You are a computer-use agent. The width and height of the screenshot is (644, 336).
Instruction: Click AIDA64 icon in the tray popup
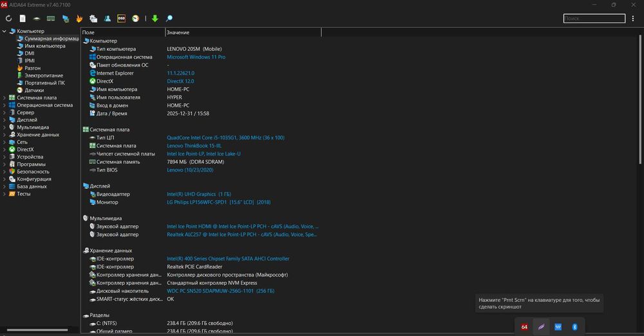point(524,327)
